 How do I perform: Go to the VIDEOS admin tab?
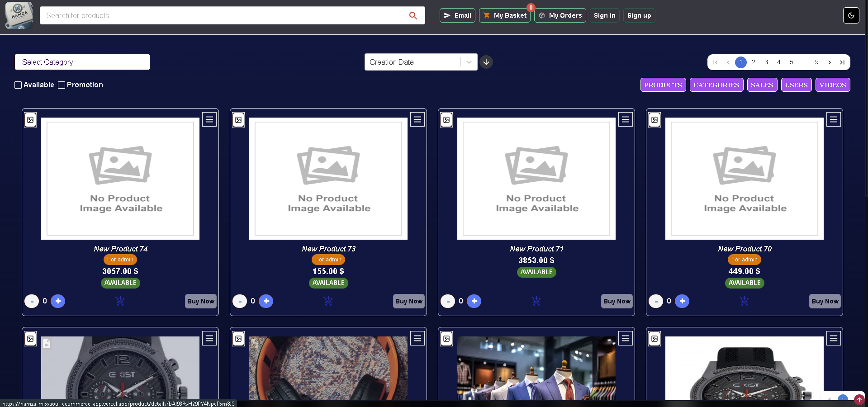tap(833, 85)
